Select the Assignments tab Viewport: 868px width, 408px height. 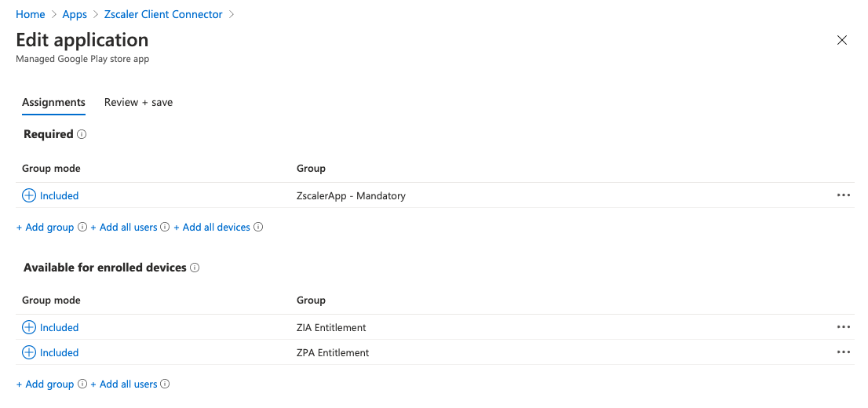53,102
